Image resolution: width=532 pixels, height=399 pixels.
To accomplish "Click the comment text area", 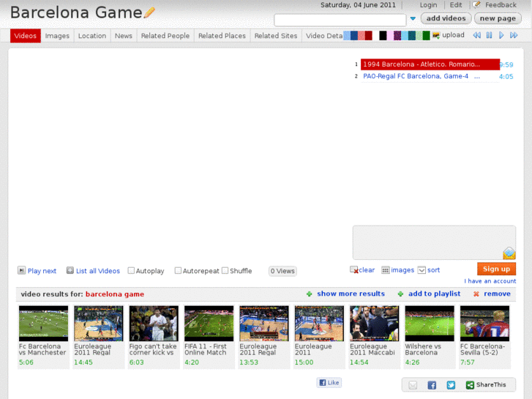I will coord(434,242).
